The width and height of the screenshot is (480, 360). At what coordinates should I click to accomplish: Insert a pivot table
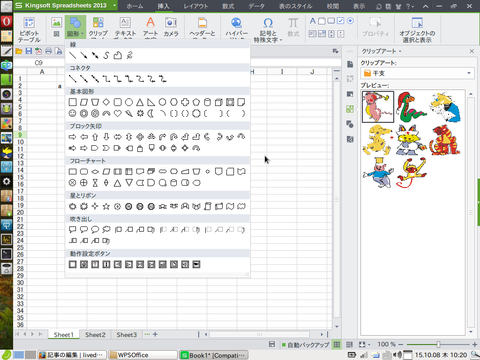[x=29, y=29]
